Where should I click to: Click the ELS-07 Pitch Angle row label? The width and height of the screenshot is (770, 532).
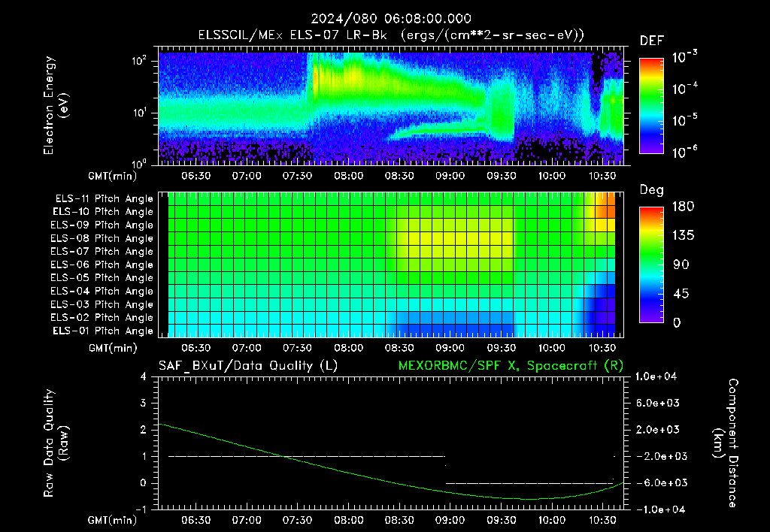coord(102,252)
